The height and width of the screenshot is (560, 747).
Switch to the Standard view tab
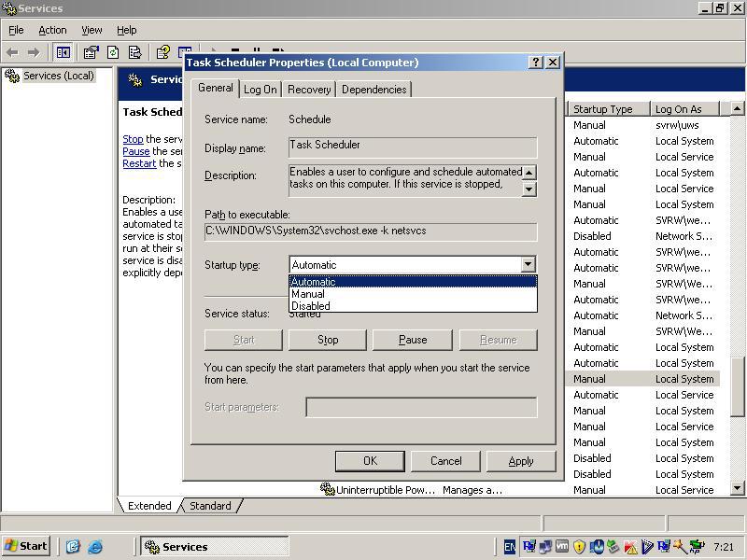coord(210,506)
